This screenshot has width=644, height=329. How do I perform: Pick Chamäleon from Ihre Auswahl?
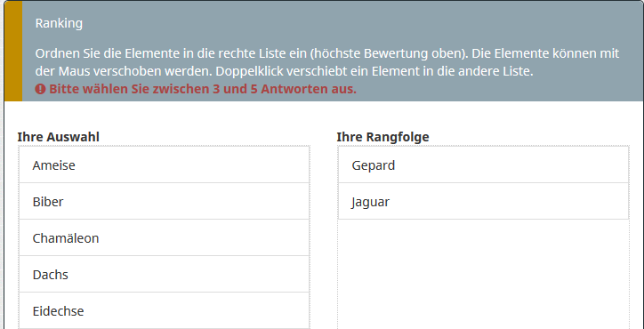click(164, 237)
